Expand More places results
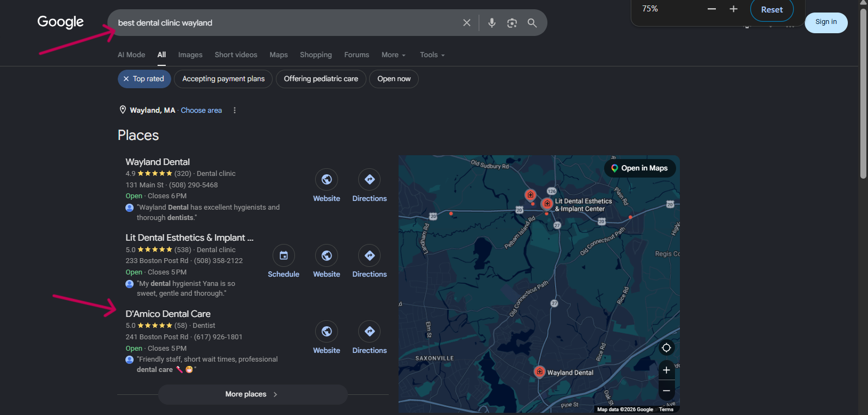This screenshot has height=415, width=868. point(252,394)
